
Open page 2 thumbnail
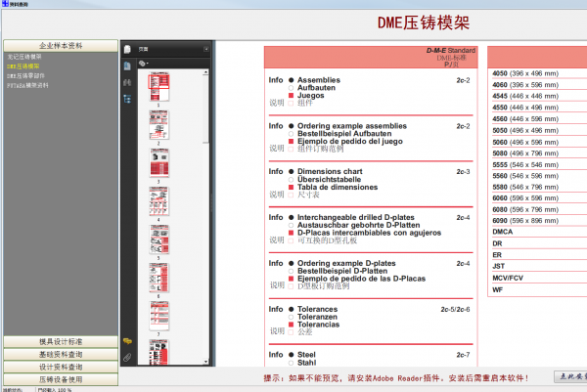click(159, 125)
